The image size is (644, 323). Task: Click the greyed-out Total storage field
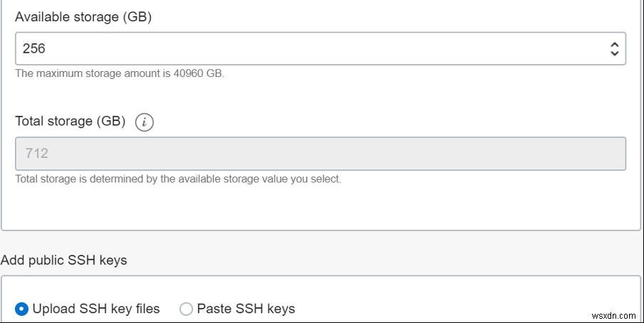pyautogui.click(x=320, y=154)
